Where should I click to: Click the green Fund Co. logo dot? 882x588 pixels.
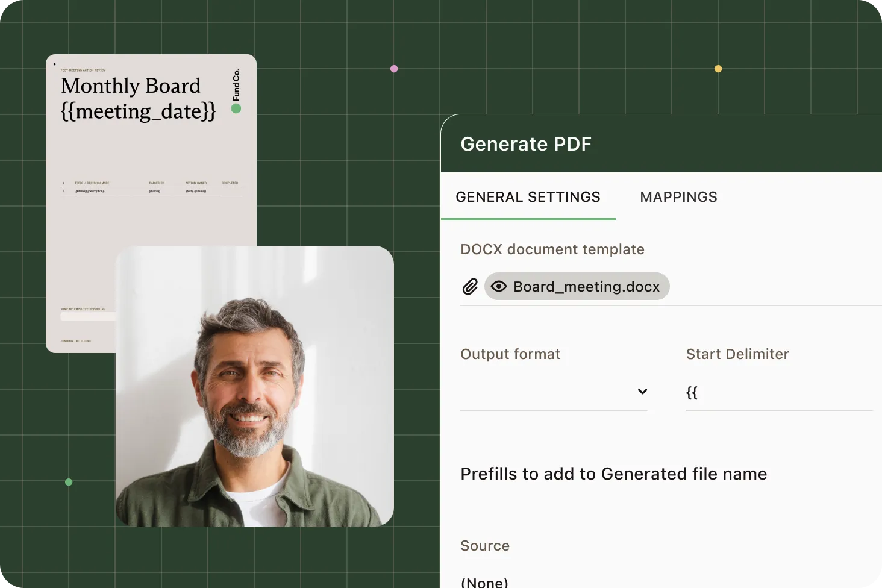[x=236, y=108]
